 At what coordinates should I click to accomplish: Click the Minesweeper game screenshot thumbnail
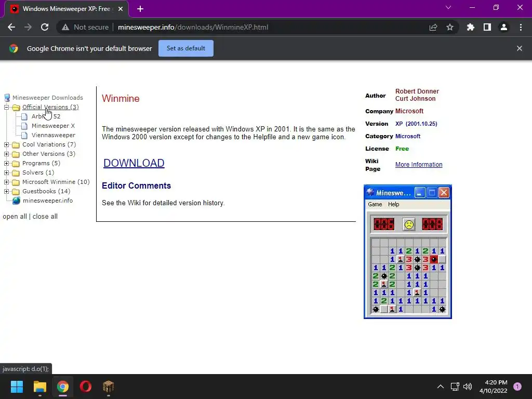(408, 251)
